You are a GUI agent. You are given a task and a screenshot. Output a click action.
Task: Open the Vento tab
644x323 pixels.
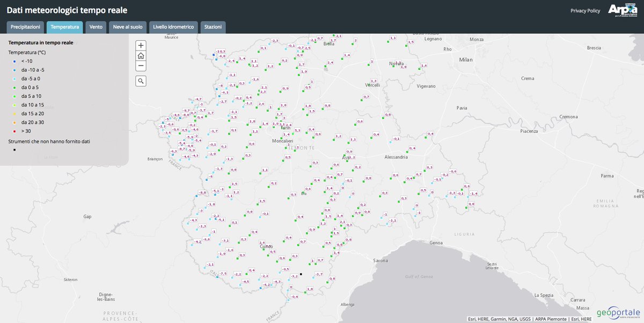point(96,27)
